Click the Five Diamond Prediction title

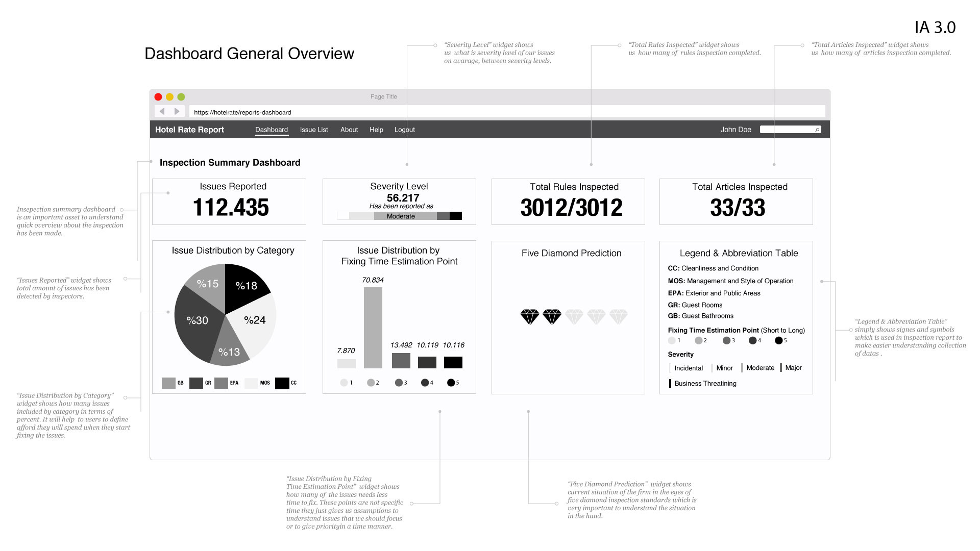(571, 253)
